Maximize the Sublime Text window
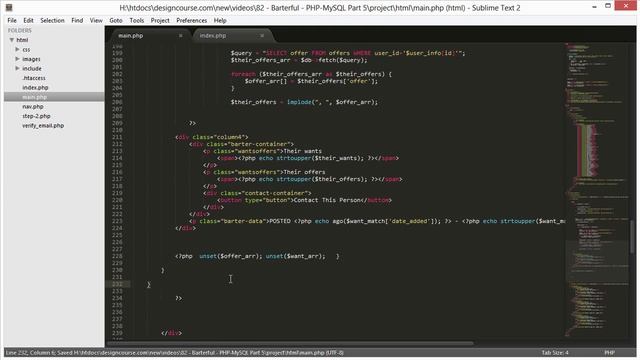 click(608, 6)
